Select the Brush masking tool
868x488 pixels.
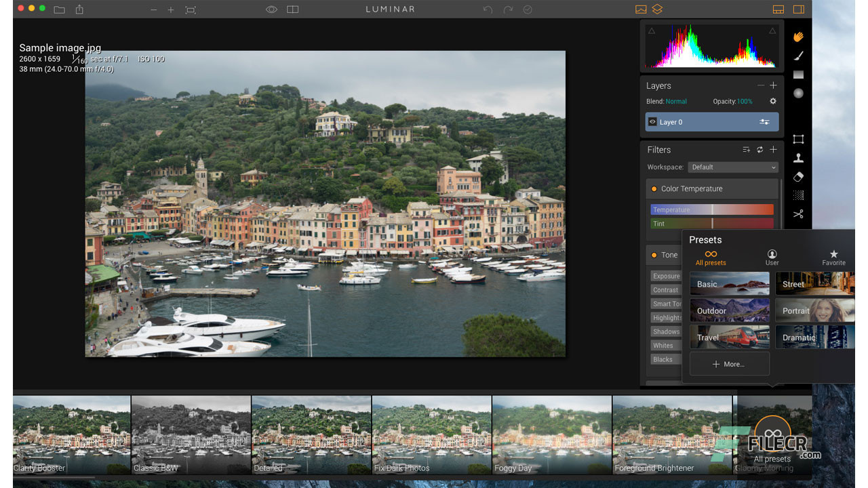[x=798, y=56]
